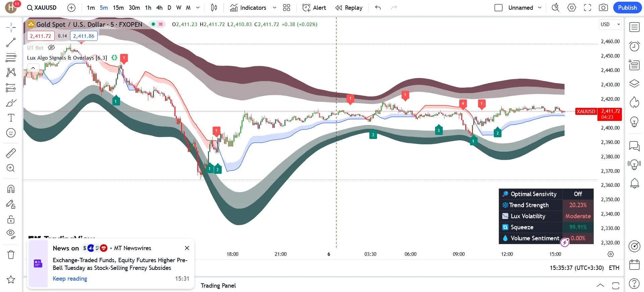
Task: Click the XAUUSD price label on scale
Action: coord(586,112)
